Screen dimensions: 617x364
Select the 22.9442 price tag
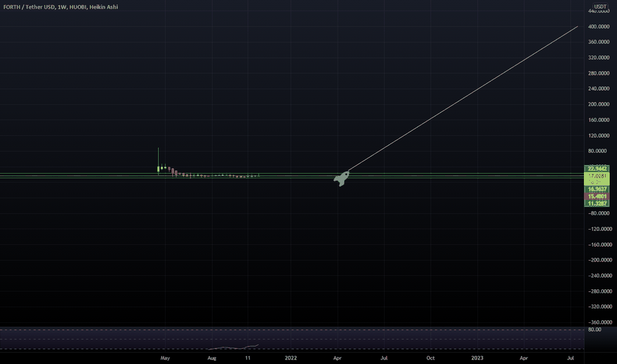click(x=597, y=169)
